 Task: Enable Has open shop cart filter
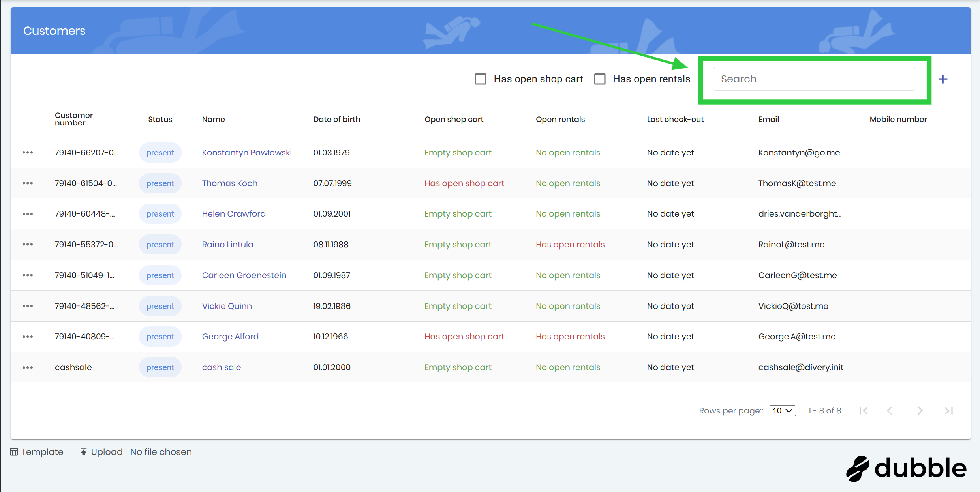481,79
